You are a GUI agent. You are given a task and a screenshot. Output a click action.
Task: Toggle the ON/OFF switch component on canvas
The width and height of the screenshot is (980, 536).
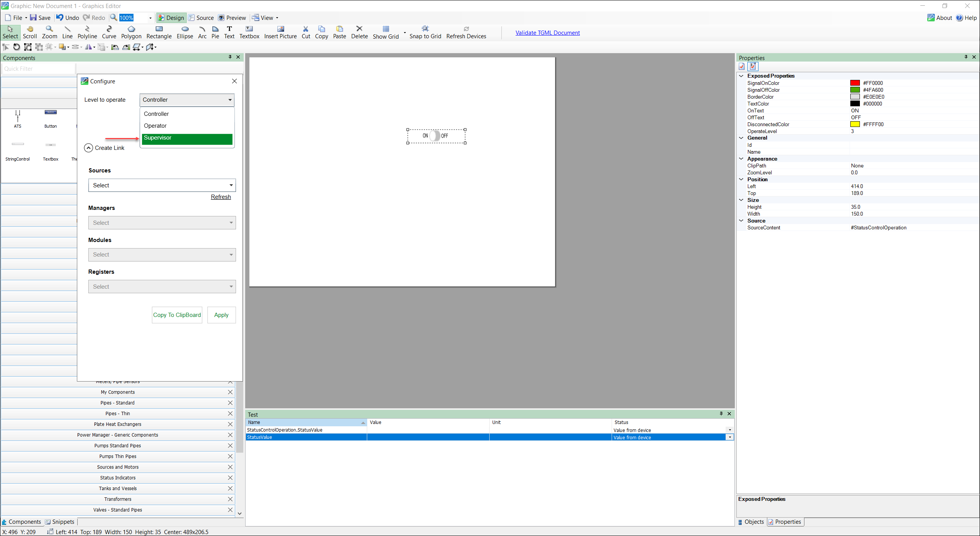tap(436, 136)
